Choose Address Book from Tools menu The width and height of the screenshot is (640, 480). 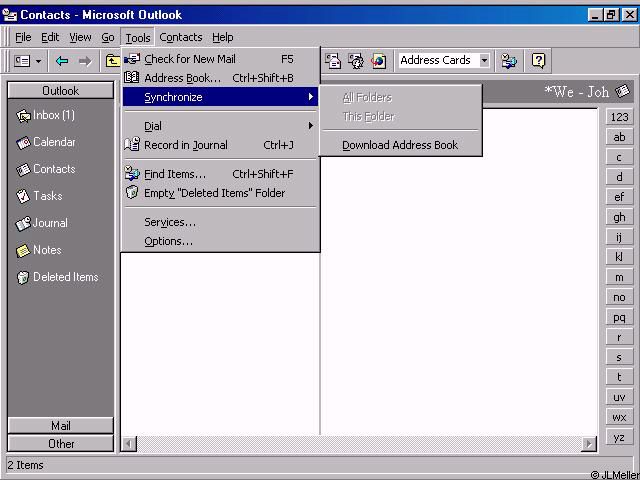pos(220,78)
